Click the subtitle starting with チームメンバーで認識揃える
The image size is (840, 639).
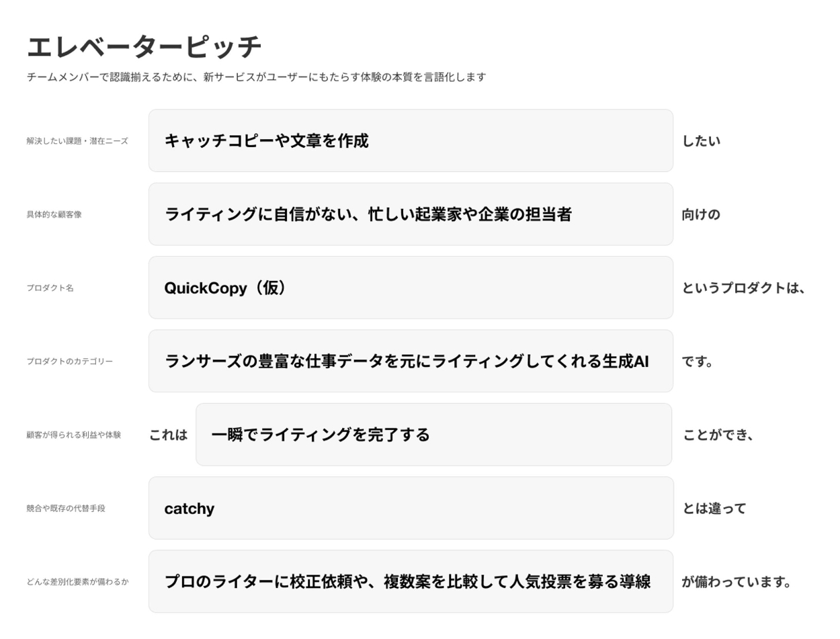[x=256, y=77]
